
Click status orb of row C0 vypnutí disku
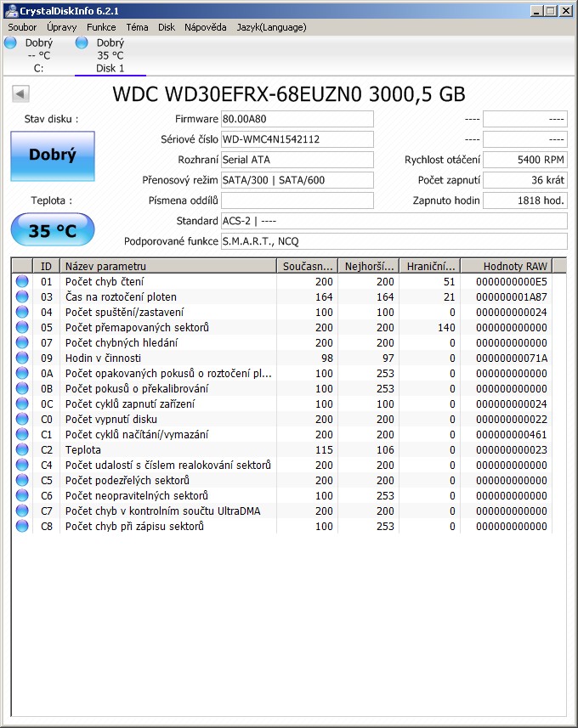[22, 420]
